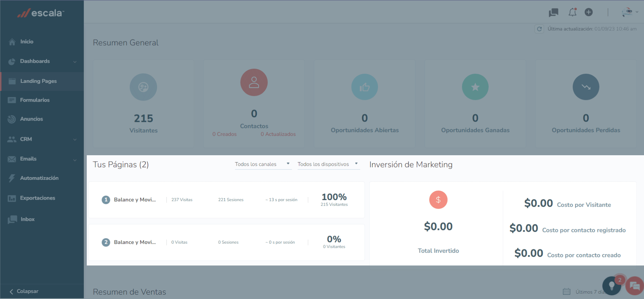Click the Contactos person icon
This screenshot has height=299, width=644.
click(x=254, y=82)
